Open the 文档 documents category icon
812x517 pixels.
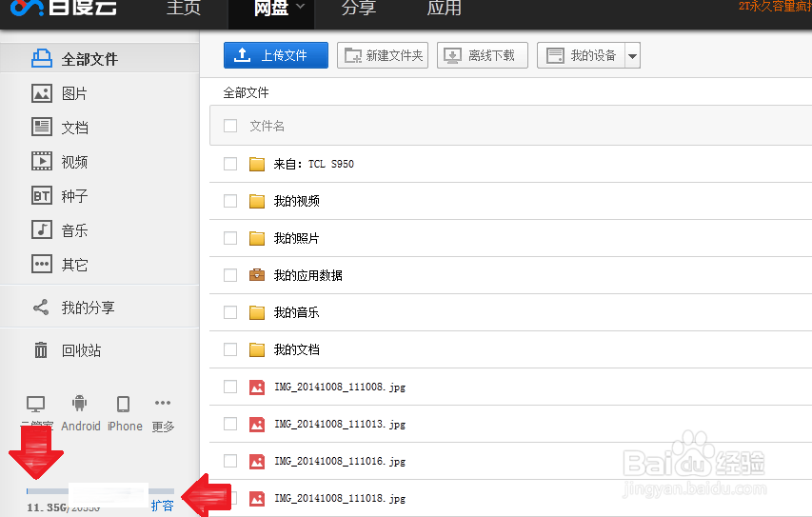click(42, 127)
